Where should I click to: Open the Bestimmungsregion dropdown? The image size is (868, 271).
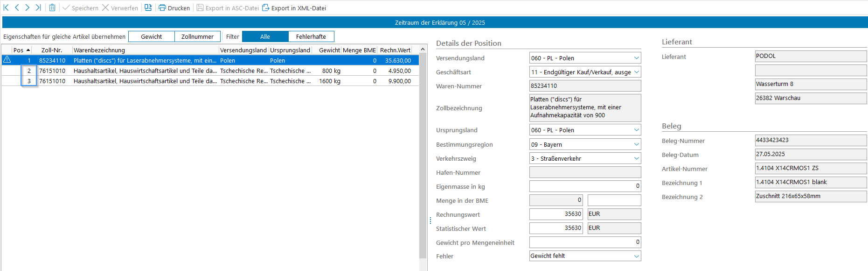point(636,144)
